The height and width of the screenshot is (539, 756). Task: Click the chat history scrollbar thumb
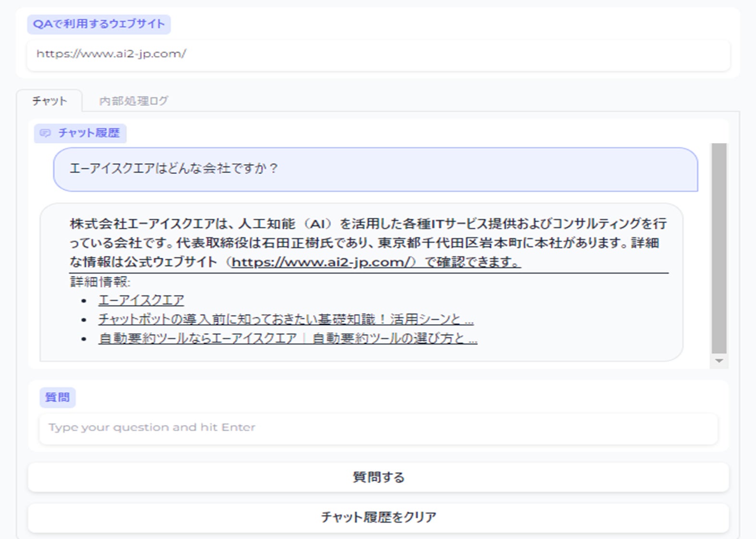[719, 248]
